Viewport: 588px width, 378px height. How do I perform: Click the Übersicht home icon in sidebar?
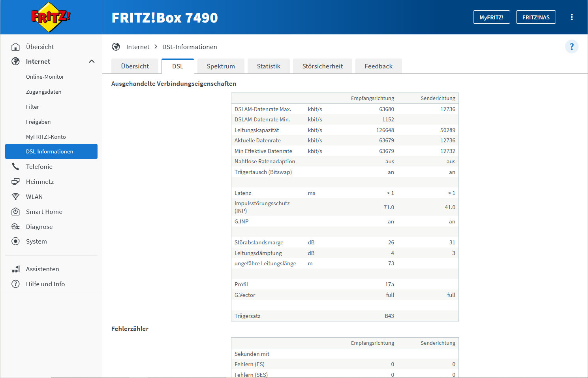15,47
